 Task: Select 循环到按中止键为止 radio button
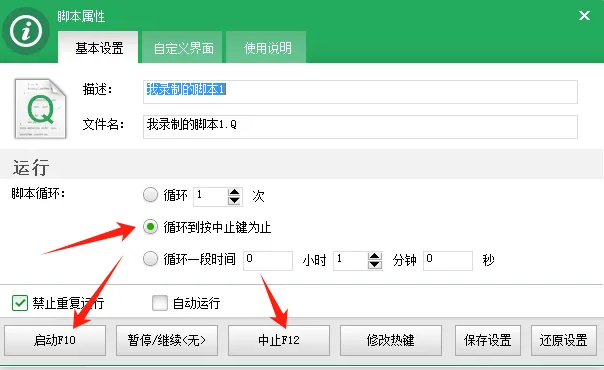click(150, 227)
